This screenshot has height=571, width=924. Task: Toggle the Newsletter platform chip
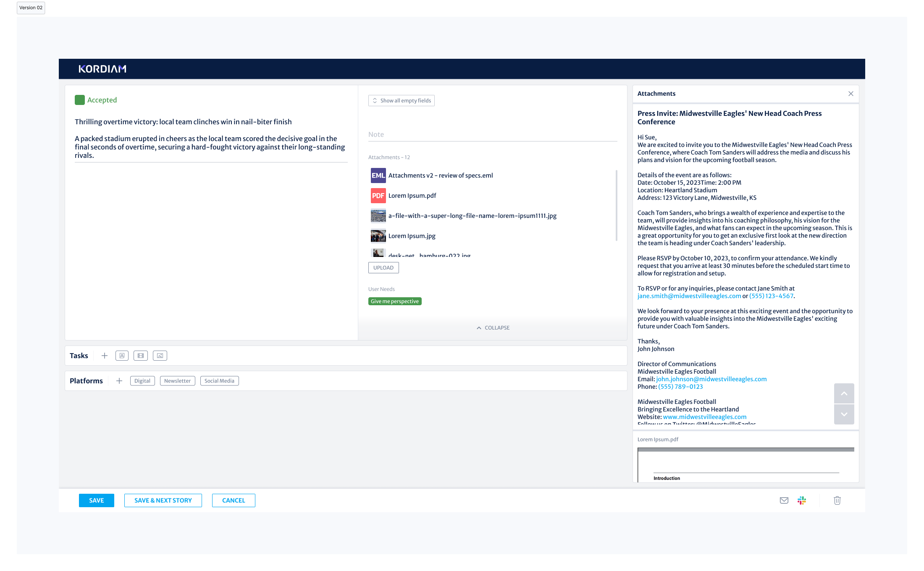pyautogui.click(x=177, y=381)
